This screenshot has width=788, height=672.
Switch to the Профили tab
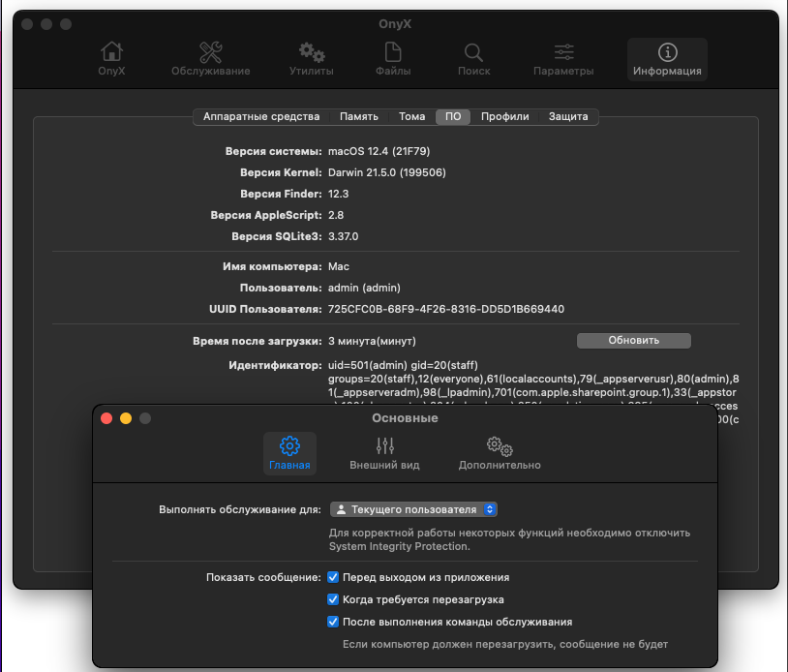[505, 116]
